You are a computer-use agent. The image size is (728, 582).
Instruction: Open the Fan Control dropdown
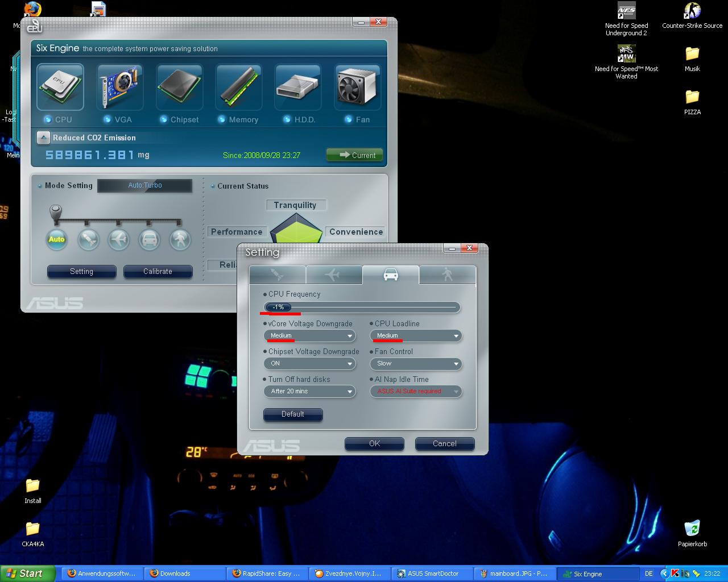(416, 364)
